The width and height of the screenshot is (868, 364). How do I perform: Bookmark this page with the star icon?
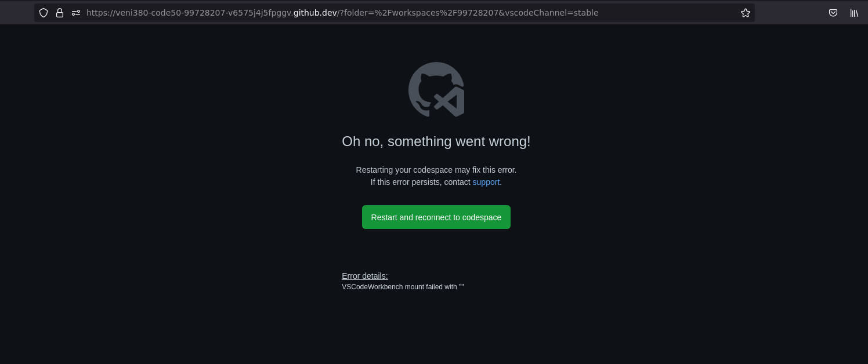point(746,13)
